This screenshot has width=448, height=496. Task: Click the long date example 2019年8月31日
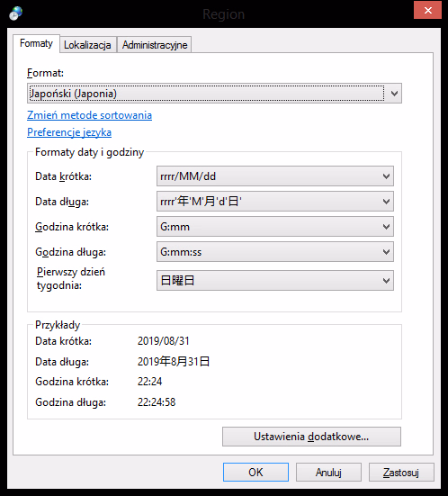click(x=174, y=361)
